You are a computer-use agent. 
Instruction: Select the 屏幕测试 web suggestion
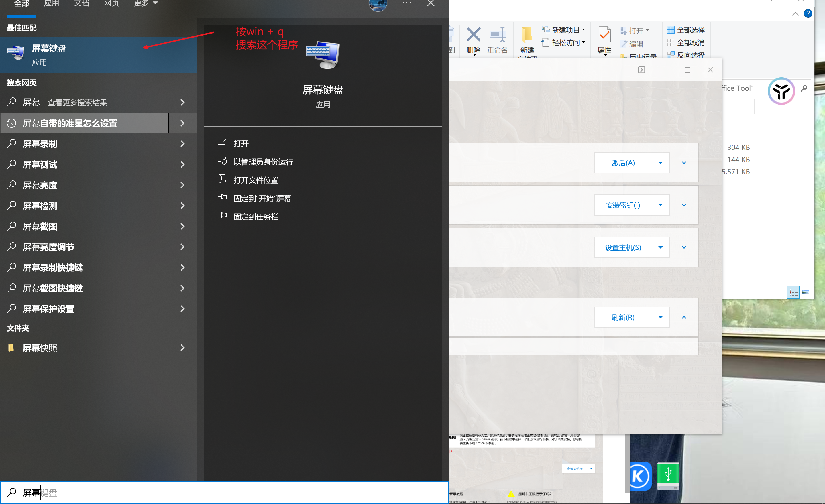pos(85,165)
